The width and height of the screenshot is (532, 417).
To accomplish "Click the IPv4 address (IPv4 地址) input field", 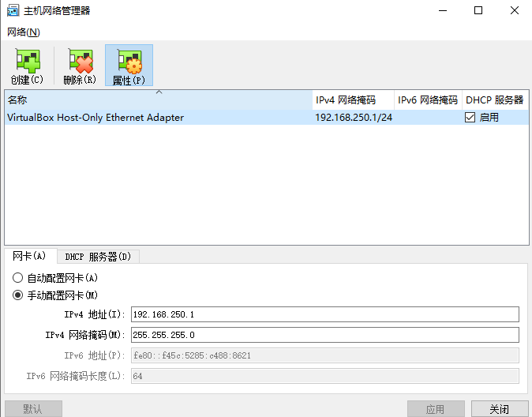I will (324, 314).
